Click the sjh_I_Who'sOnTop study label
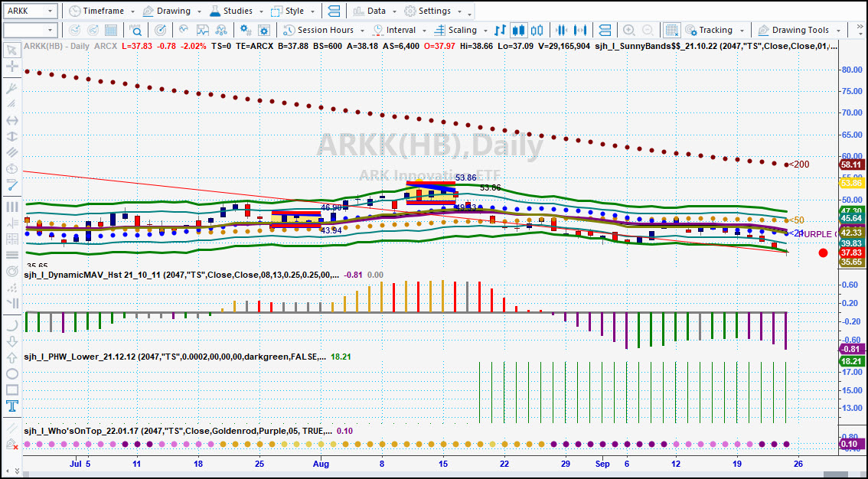Viewport: 868px width, 479px height. tap(177, 432)
